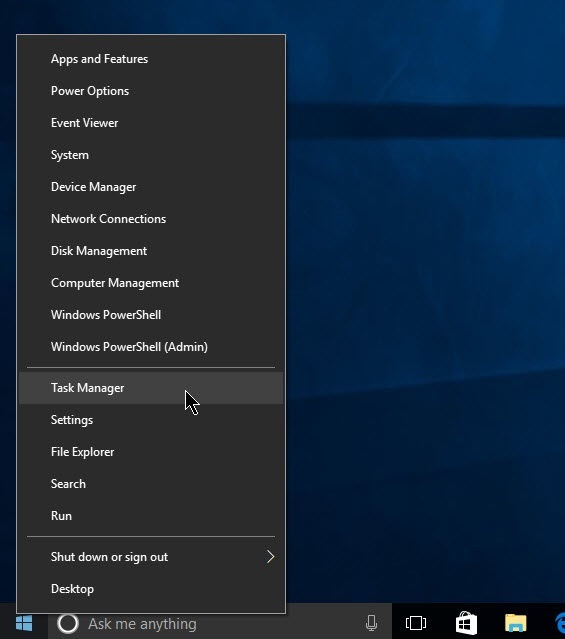The height and width of the screenshot is (639, 565).
Task: Launch Windows PowerShell (non-admin)
Action: tap(151, 315)
